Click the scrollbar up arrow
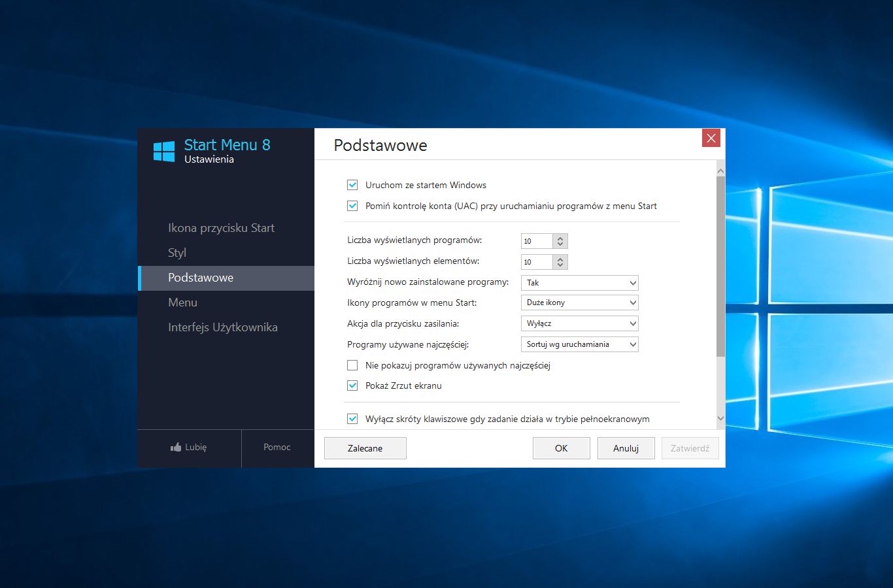 click(720, 171)
